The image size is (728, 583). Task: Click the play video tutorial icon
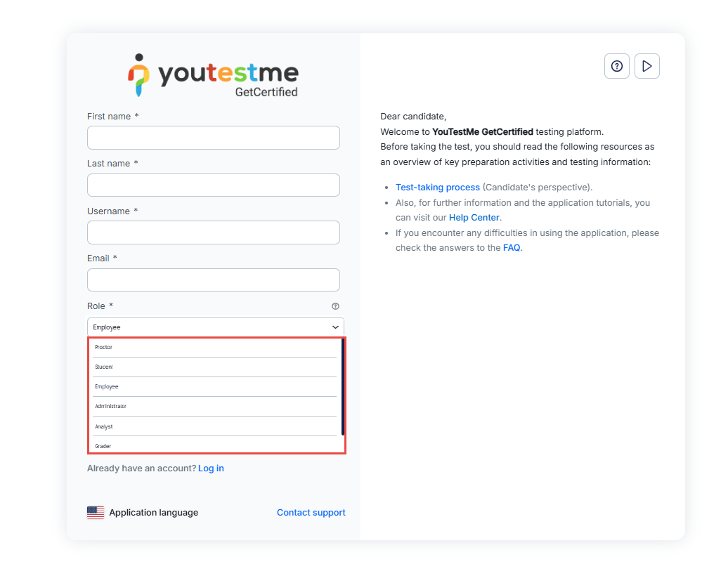click(x=646, y=66)
